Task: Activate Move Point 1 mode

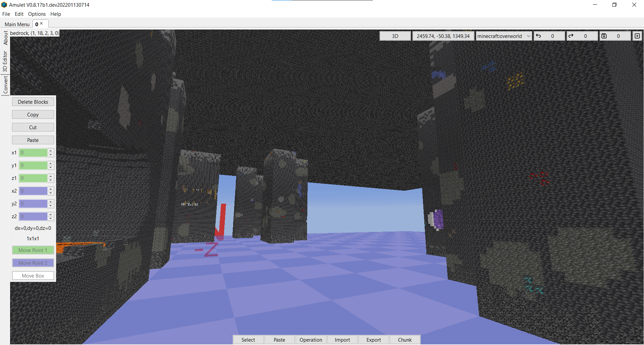Action: pos(33,250)
